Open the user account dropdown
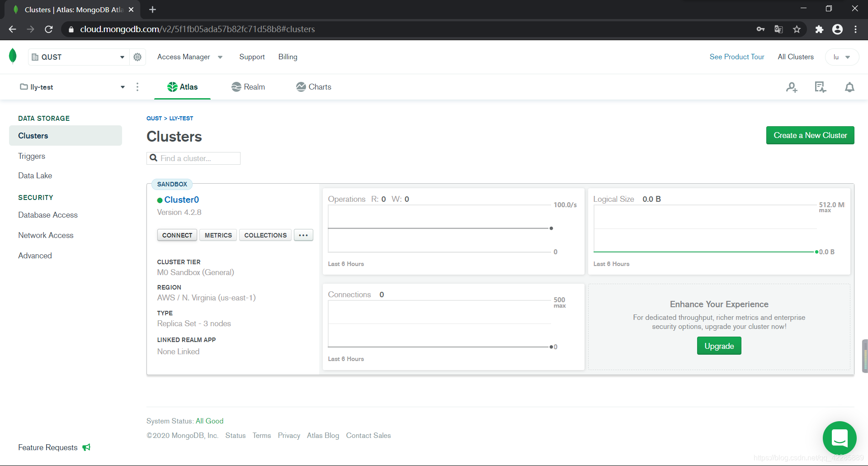 tap(842, 57)
